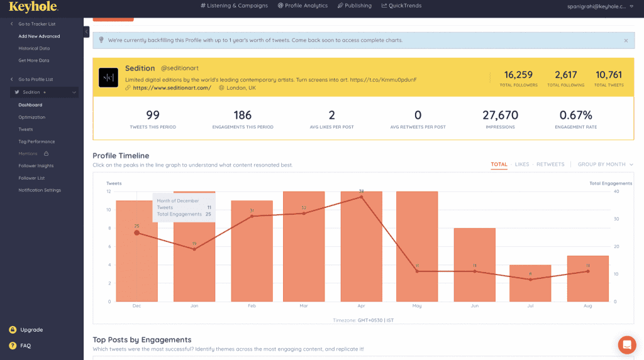Click the FAQ question mark icon
The width and height of the screenshot is (644, 360).
(13, 346)
